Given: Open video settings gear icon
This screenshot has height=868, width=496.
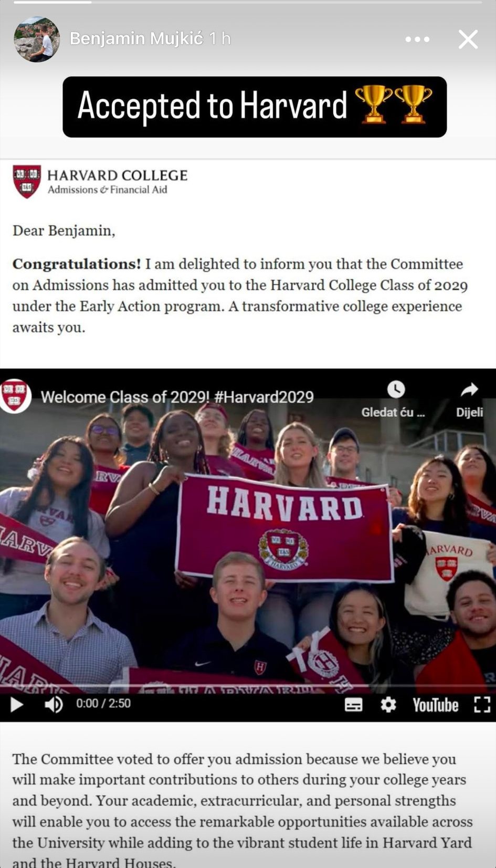Looking at the screenshot, I should point(388,705).
